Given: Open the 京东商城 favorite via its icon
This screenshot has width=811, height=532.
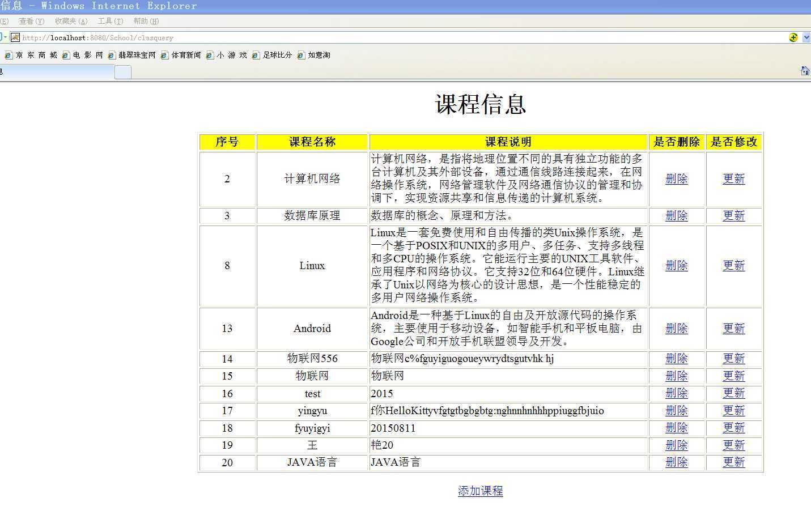Looking at the screenshot, I should (x=9, y=55).
